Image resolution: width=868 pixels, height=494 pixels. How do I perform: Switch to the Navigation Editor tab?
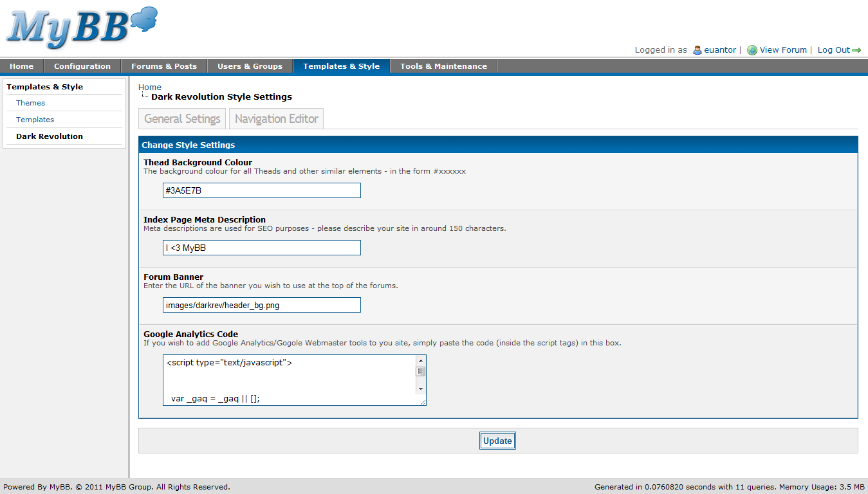point(277,119)
